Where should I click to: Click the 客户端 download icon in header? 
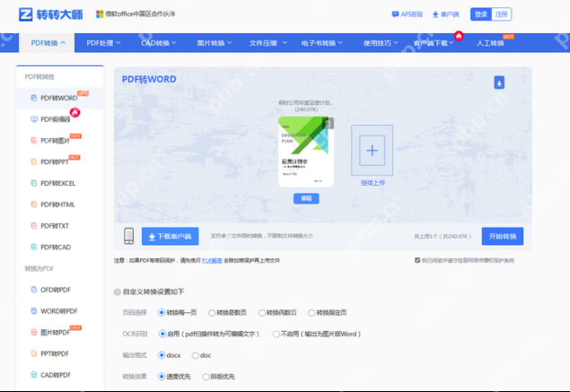(x=435, y=14)
